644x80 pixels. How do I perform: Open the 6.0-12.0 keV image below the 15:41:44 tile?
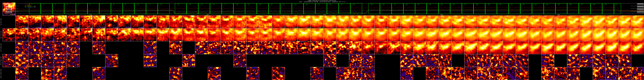471,35
